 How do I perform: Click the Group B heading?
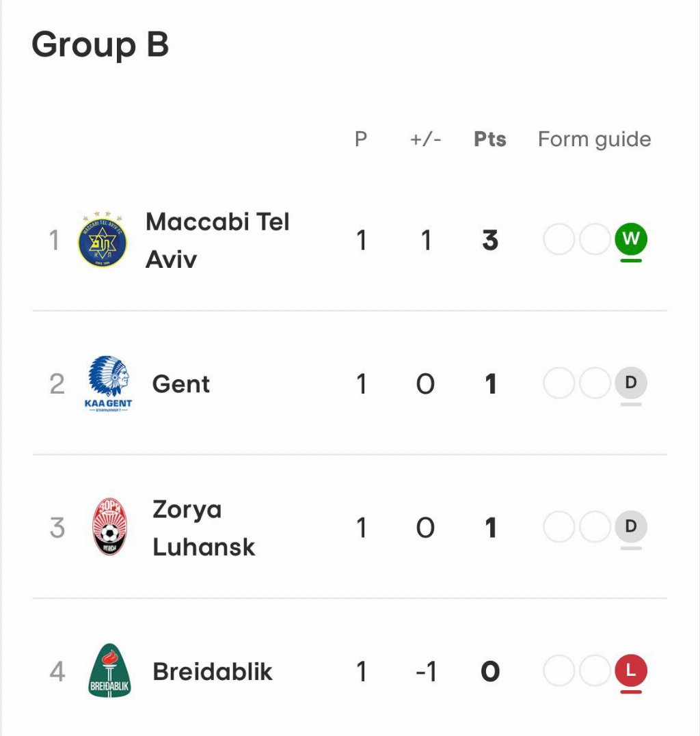[100, 45]
